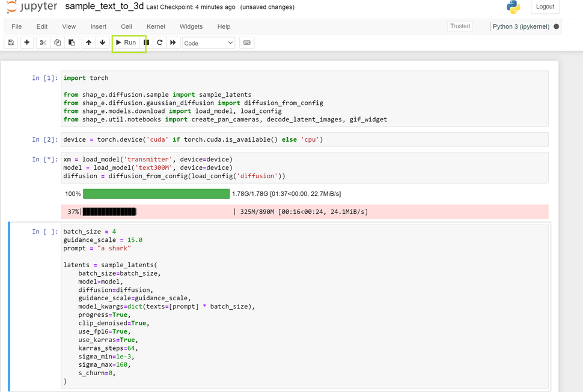Select the In [1]: prompt label
Viewport: 583px width, 392px height.
click(45, 78)
